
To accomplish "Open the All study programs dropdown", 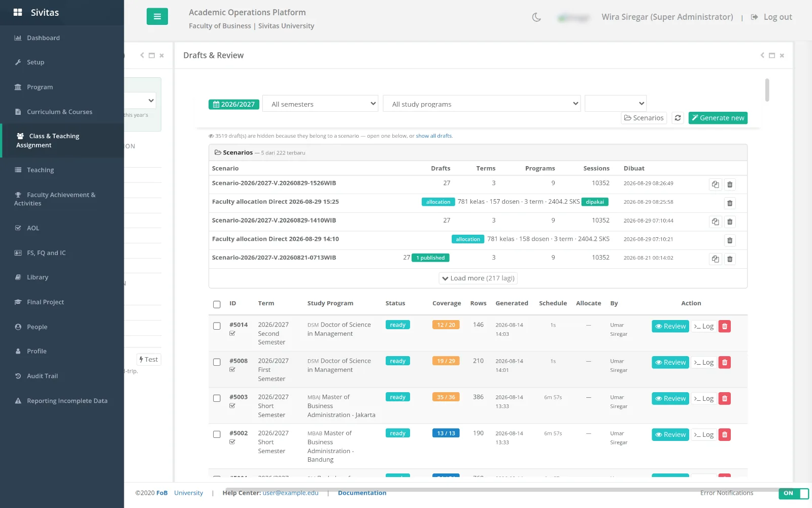I will (482, 104).
